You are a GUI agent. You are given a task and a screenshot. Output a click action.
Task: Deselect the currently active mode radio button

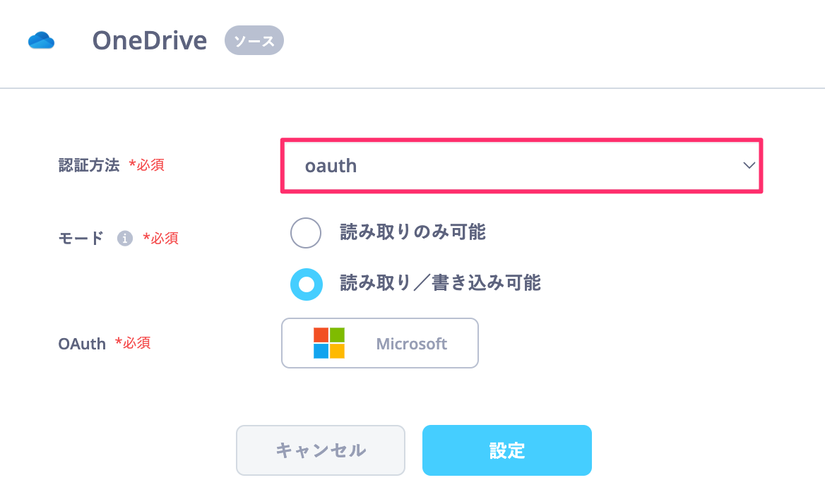306,284
